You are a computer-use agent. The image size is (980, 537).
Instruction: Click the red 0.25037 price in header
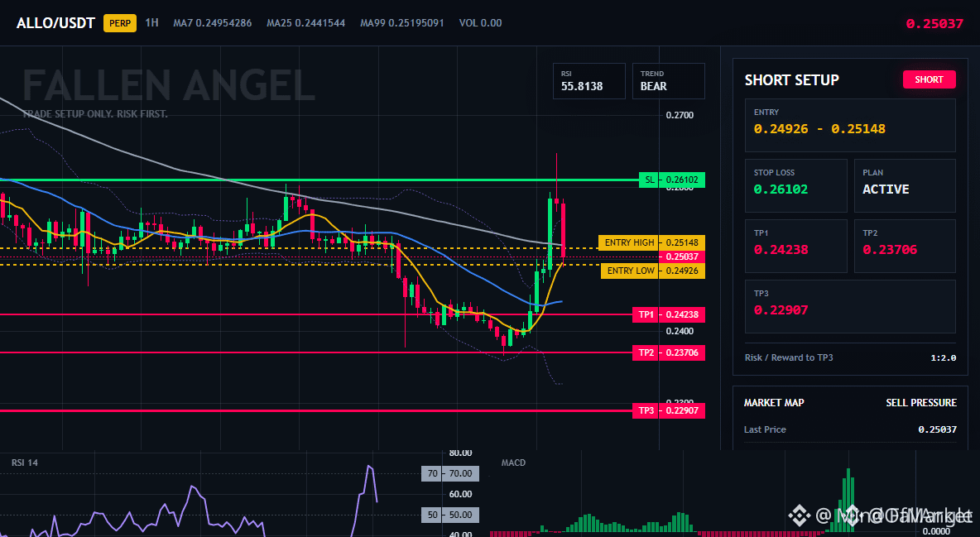(x=934, y=24)
